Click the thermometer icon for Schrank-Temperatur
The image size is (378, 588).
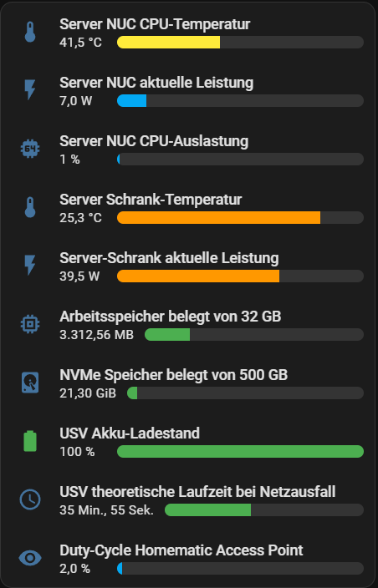[x=30, y=208]
